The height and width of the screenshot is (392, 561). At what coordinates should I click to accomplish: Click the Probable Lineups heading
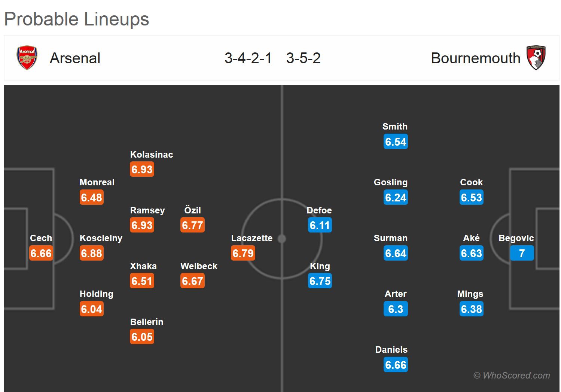click(77, 19)
